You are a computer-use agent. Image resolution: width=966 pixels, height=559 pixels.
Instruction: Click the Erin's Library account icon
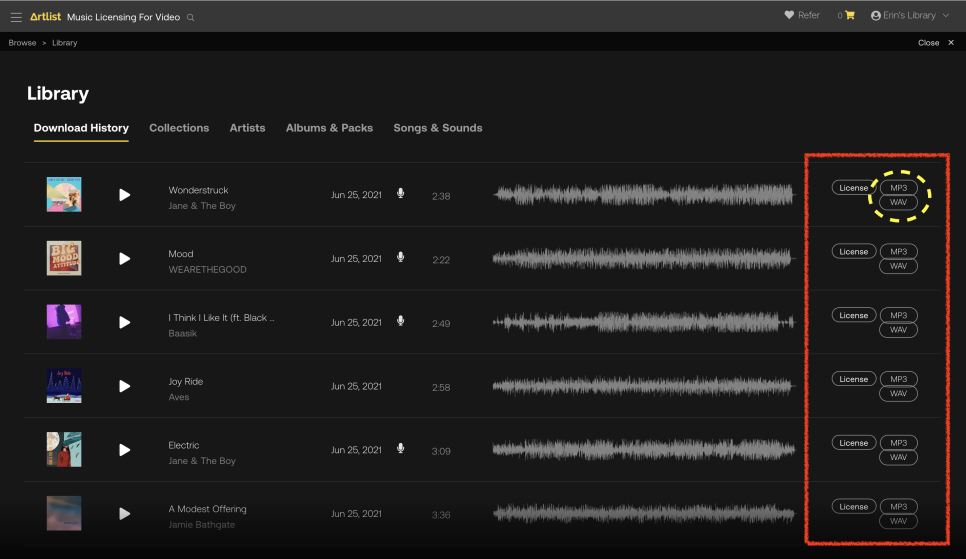(875, 15)
